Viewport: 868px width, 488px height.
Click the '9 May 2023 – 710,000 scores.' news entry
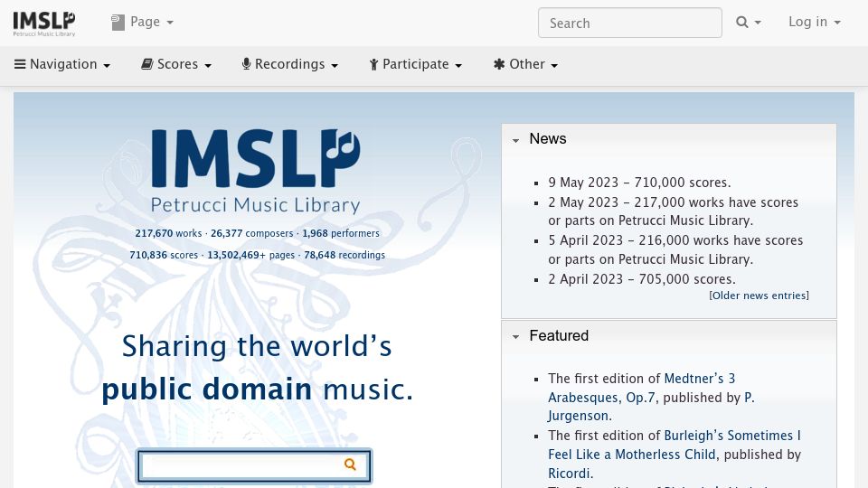pyautogui.click(x=639, y=183)
